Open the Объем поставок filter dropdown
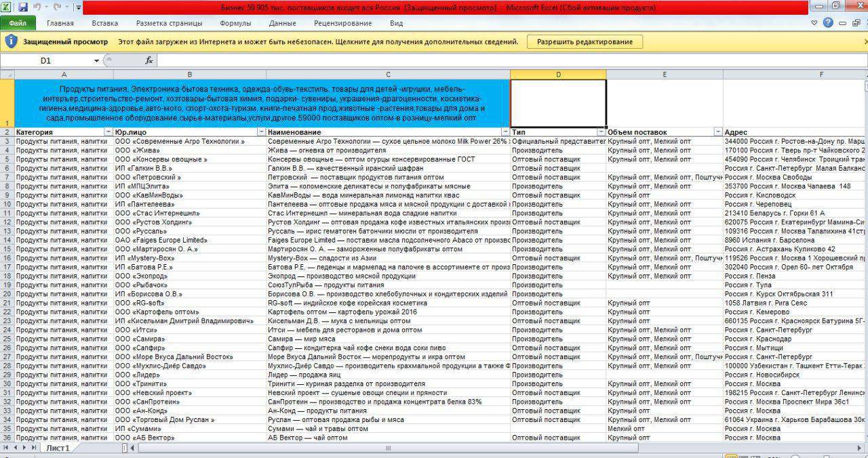Image resolution: width=868 pixels, height=458 pixels. click(718, 132)
